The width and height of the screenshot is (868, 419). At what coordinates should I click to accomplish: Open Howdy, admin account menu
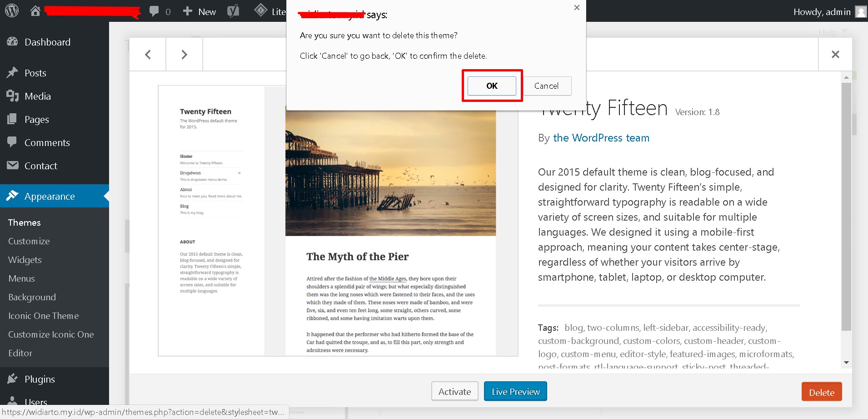pos(830,11)
